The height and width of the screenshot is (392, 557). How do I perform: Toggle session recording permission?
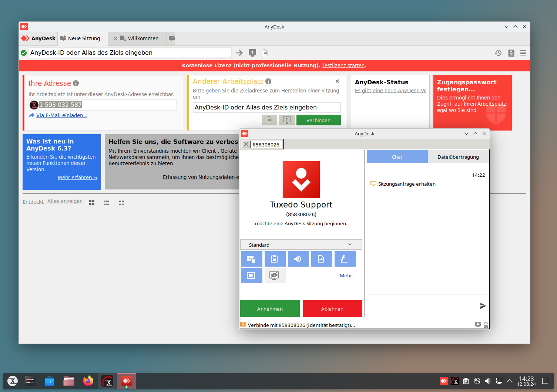pos(252,276)
